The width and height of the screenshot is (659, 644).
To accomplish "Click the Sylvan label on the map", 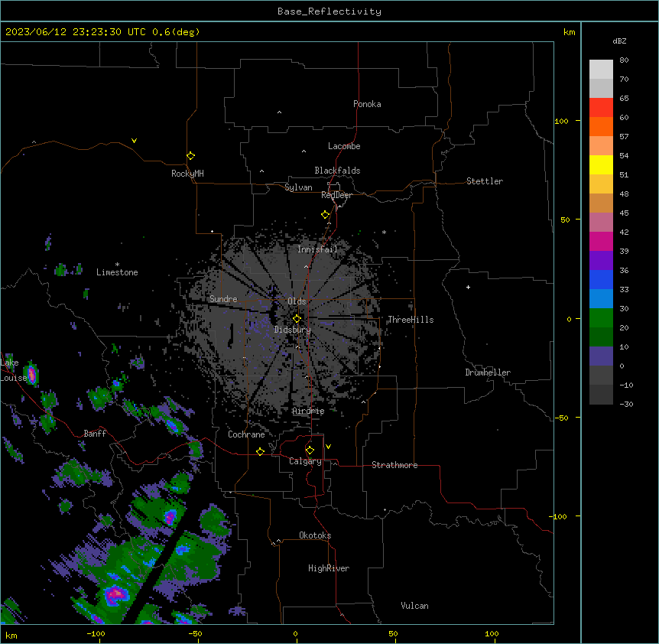I will [298, 187].
